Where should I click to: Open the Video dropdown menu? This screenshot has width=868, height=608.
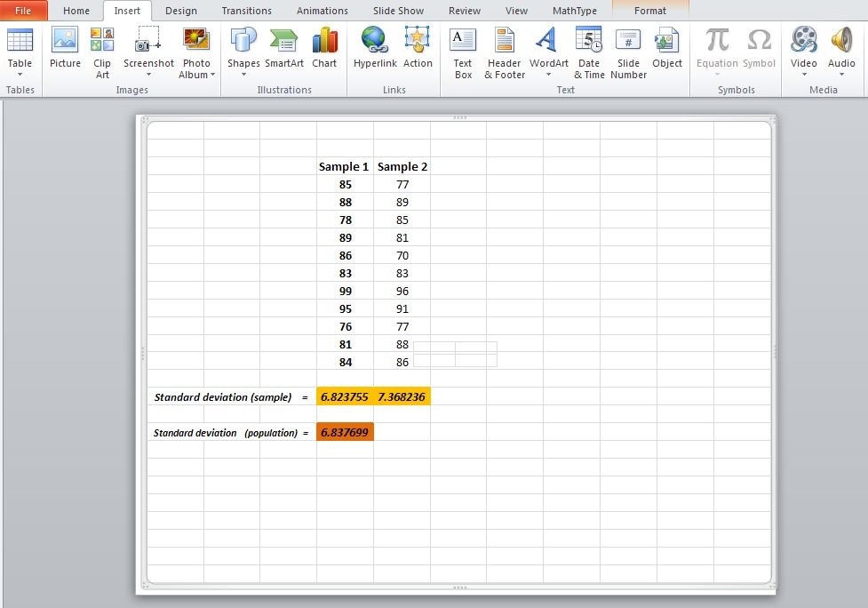(x=804, y=75)
